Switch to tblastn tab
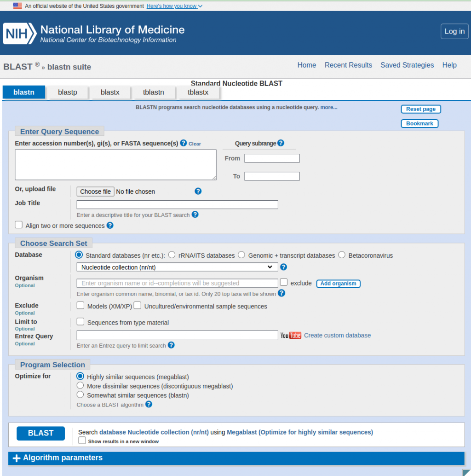The image size is (471, 476). pos(154,92)
